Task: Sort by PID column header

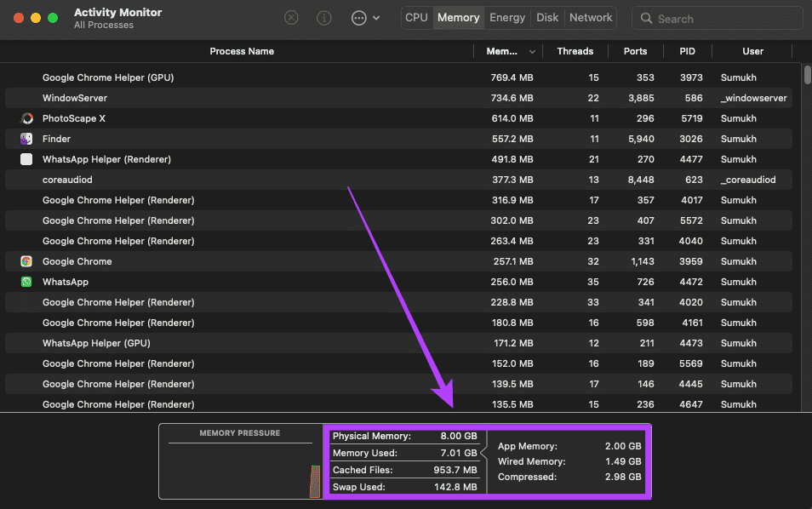Action: 687,51
